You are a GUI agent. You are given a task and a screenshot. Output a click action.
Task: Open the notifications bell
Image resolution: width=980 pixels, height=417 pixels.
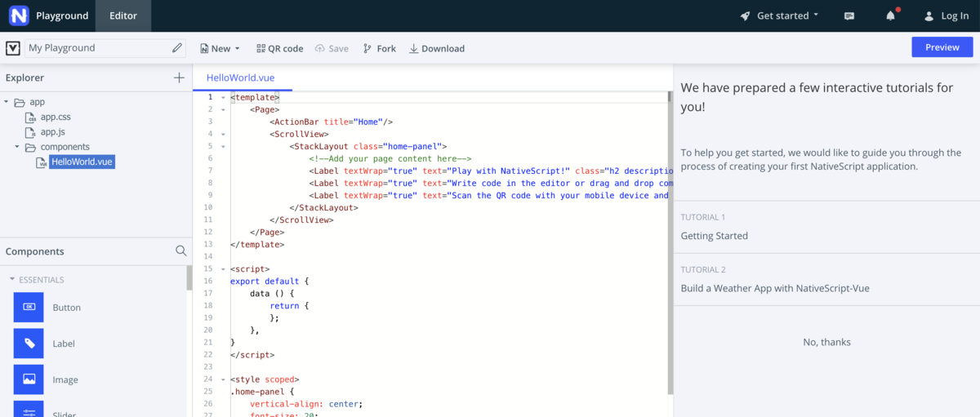coord(891,16)
